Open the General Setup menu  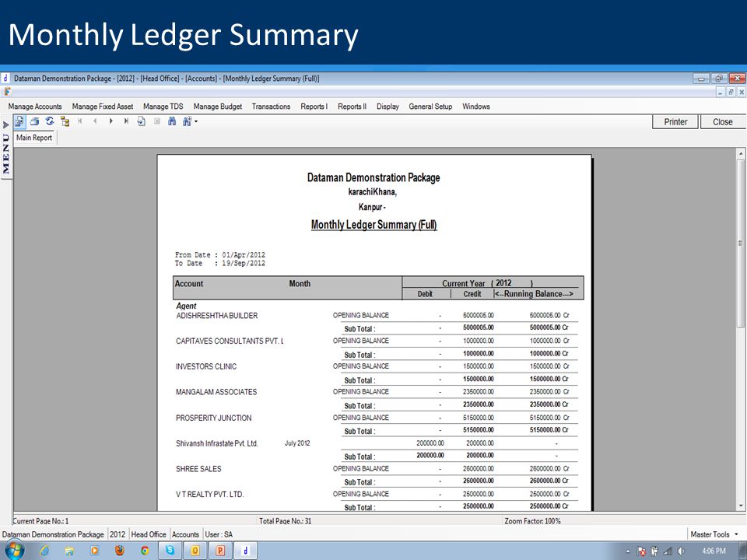pos(430,107)
